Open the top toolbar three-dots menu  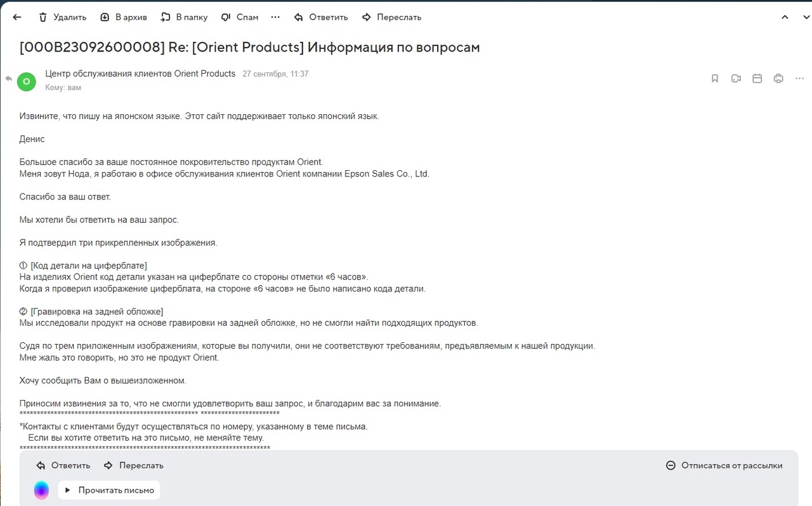pyautogui.click(x=275, y=17)
